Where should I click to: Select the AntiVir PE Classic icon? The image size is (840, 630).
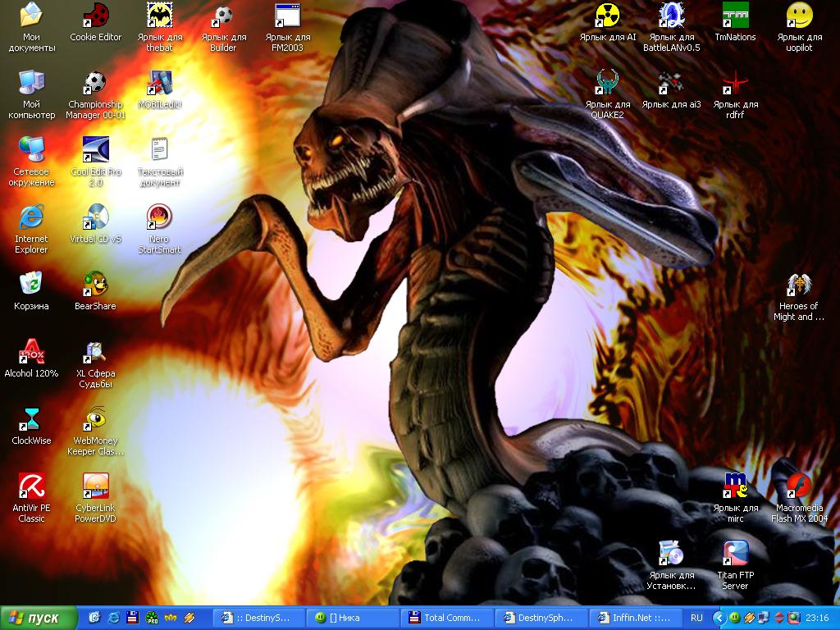pyautogui.click(x=31, y=498)
